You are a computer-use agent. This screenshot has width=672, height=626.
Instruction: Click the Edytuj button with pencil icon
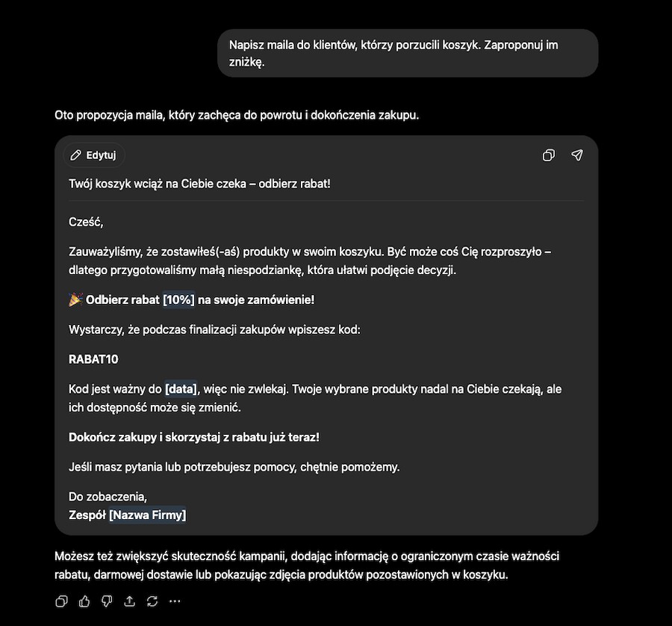click(94, 155)
